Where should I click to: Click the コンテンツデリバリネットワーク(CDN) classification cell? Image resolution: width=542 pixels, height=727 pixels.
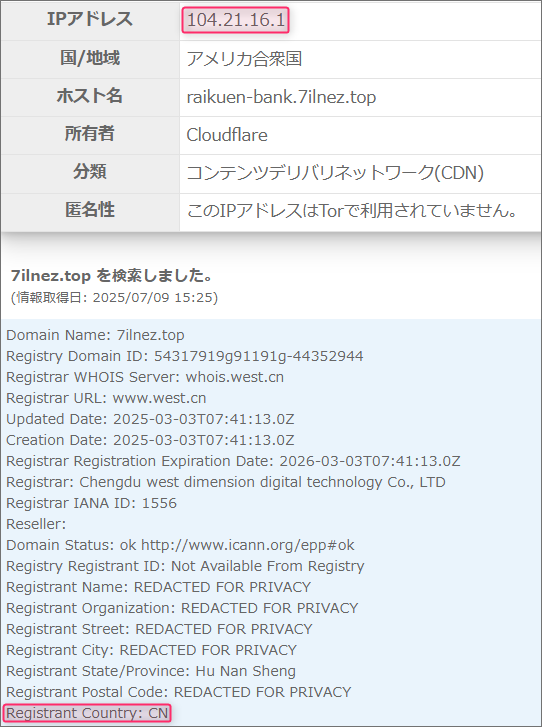tap(360, 173)
